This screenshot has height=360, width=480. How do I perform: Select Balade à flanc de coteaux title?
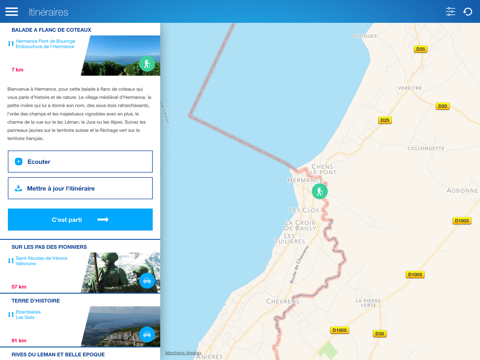(x=51, y=30)
